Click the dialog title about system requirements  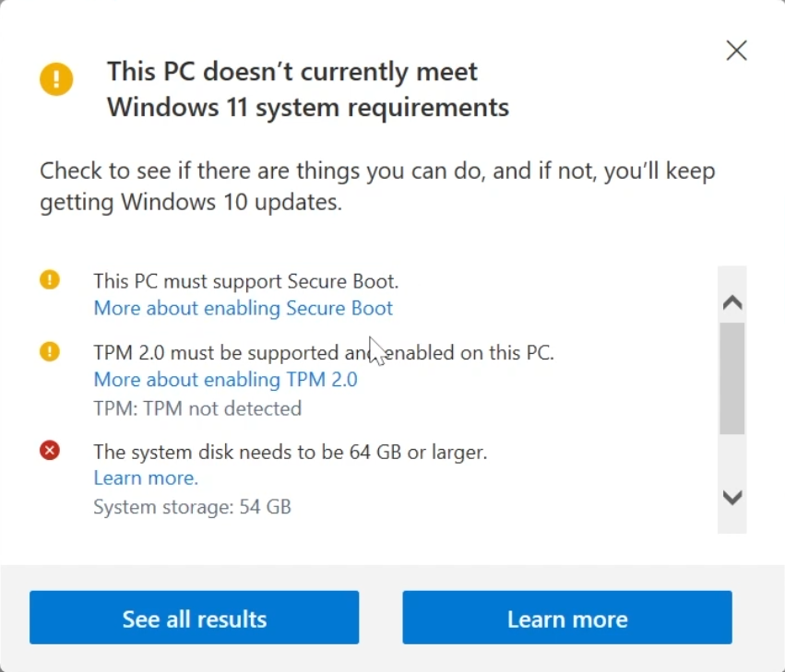(307, 89)
